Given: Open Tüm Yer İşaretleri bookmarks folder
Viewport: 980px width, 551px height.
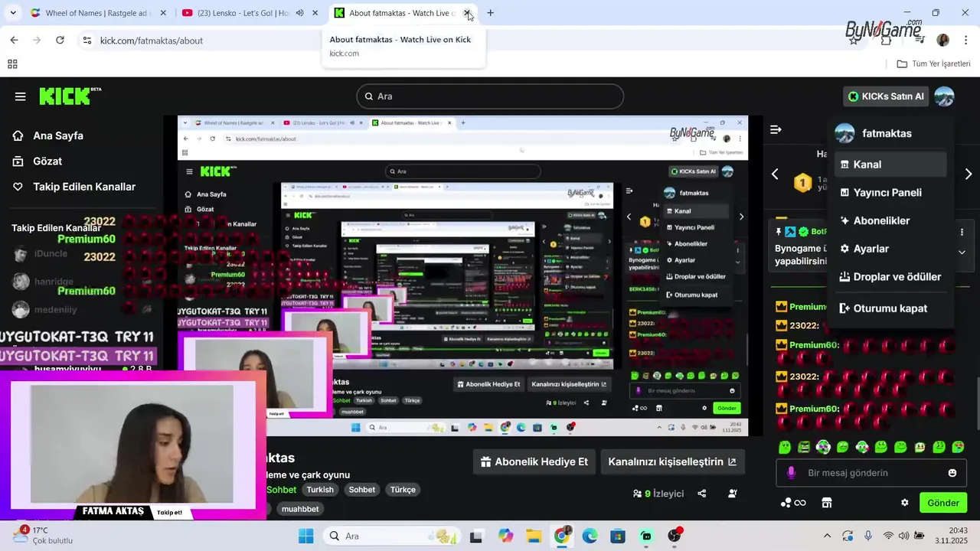Looking at the screenshot, I should (933, 64).
